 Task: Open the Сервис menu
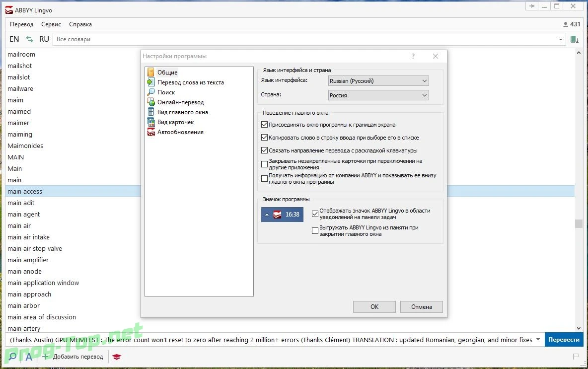tap(51, 24)
